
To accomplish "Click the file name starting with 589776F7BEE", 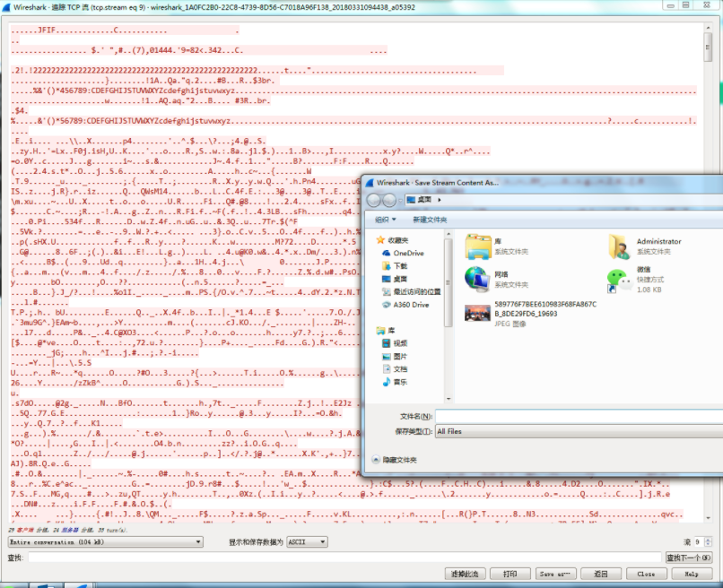I will [545, 308].
